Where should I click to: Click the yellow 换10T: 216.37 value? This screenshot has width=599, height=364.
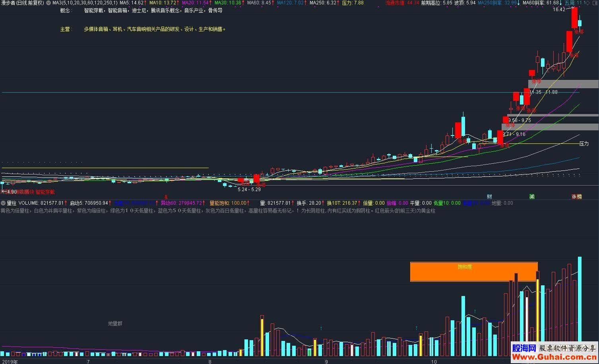point(342,203)
